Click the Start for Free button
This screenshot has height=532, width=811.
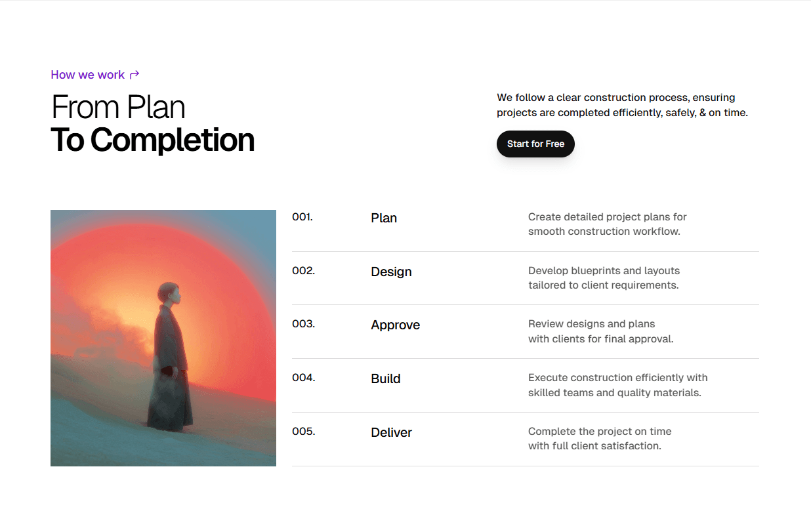click(x=535, y=144)
